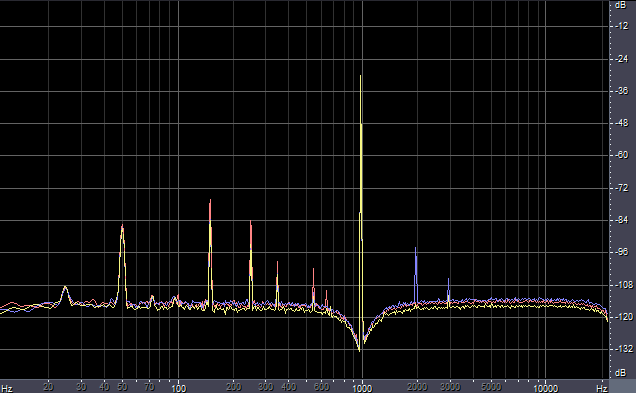The height and width of the screenshot is (393, 636).
Task: Click the -84 dB scale label
Action: click(621, 220)
